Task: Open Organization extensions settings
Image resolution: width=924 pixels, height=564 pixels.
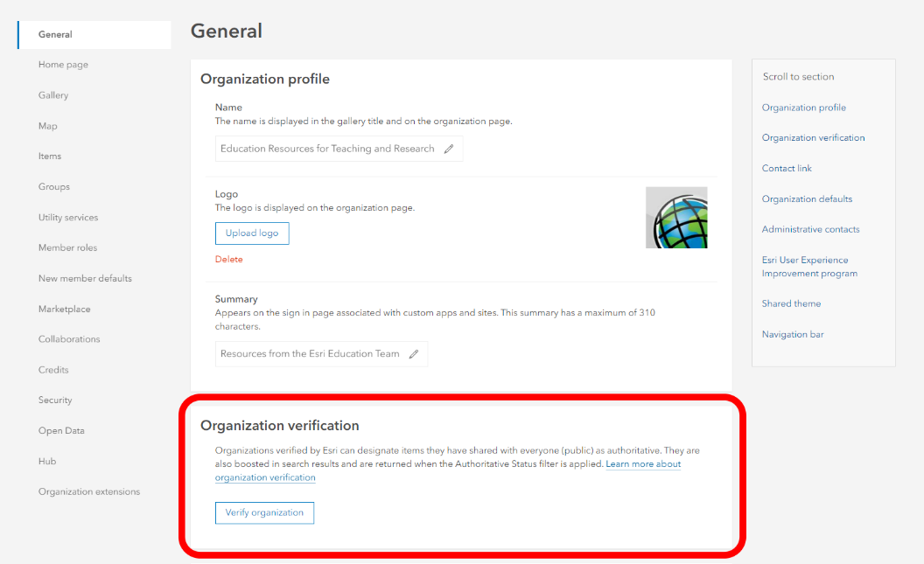Action: [x=89, y=491]
